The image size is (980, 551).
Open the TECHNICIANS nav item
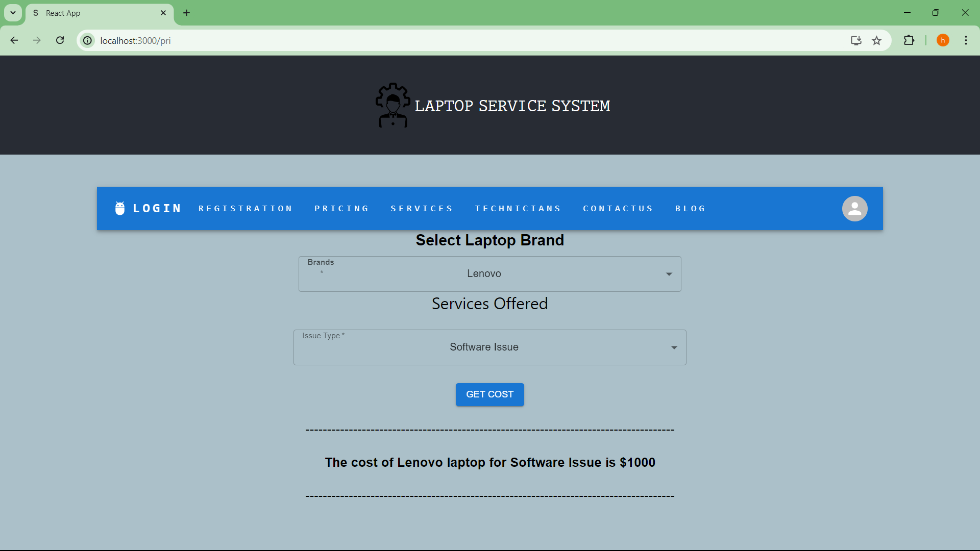click(518, 209)
